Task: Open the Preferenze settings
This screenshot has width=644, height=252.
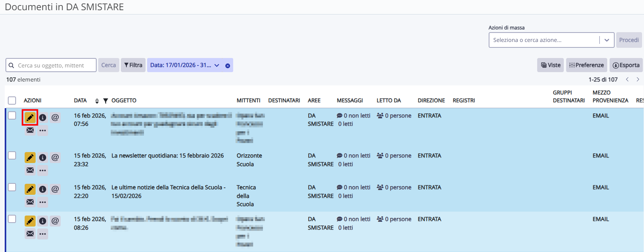Action: pyautogui.click(x=586, y=65)
